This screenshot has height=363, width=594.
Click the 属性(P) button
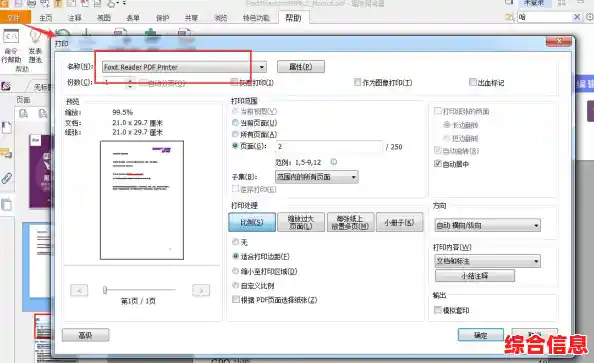tap(301, 67)
